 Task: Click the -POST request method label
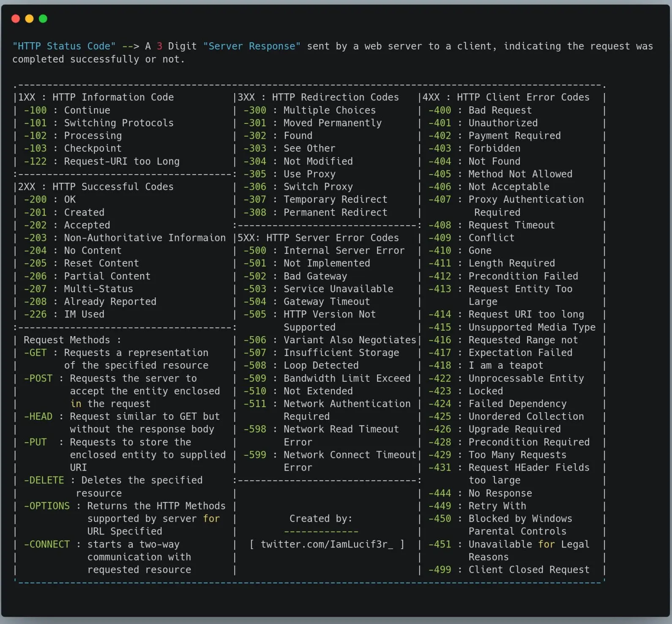click(38, 378)
